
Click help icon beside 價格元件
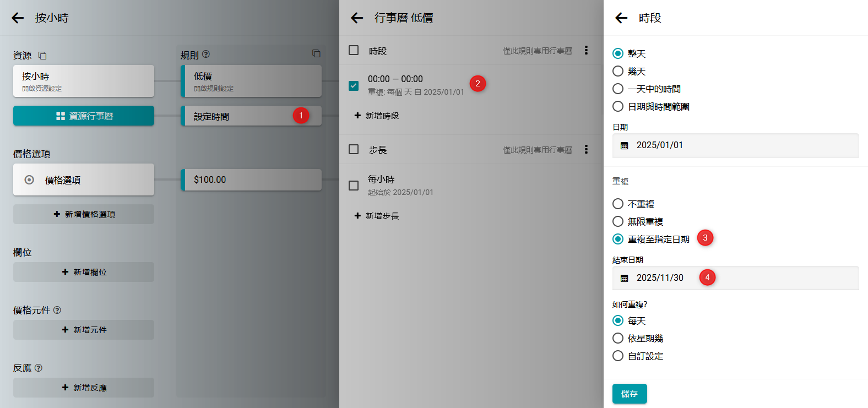click(57, 310)
